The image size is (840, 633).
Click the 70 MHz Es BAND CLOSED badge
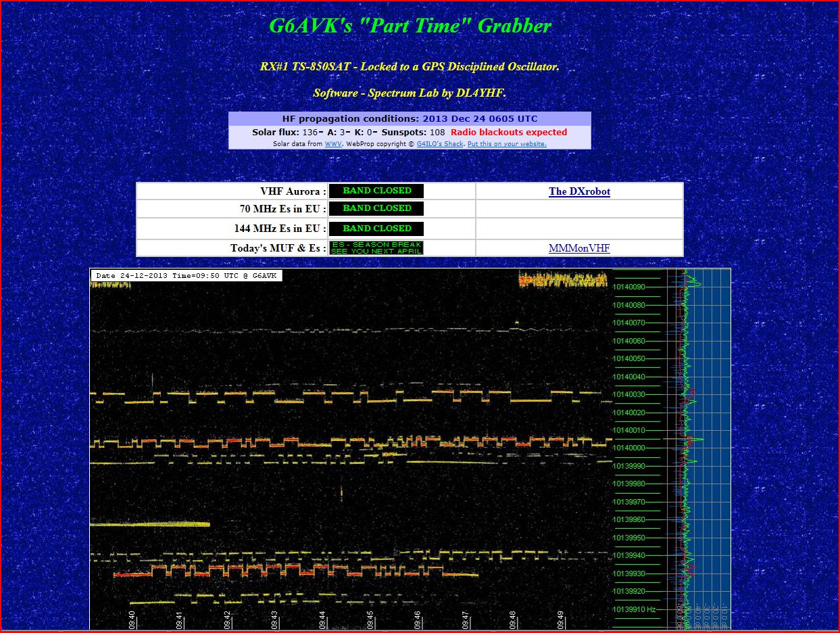tap(376, 208)
